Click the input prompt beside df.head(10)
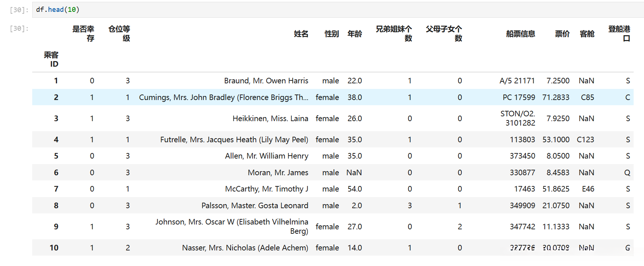This screenshot has width=644, height=266. click(19, 10)
